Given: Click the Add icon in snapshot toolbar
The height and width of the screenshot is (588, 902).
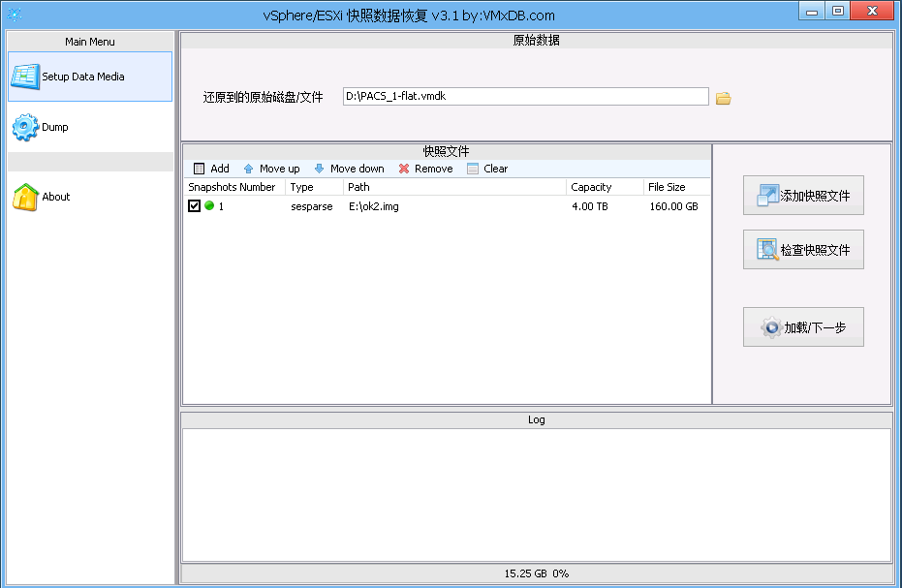Looking at the screenshot, I should 199,169.
